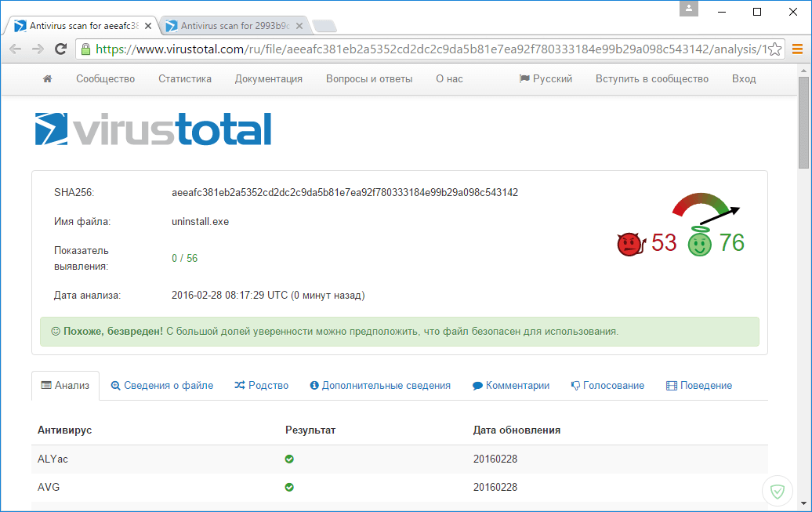Click the scrollbar down arrow
Screen dimensions: 812x512
tap(803, 503)
